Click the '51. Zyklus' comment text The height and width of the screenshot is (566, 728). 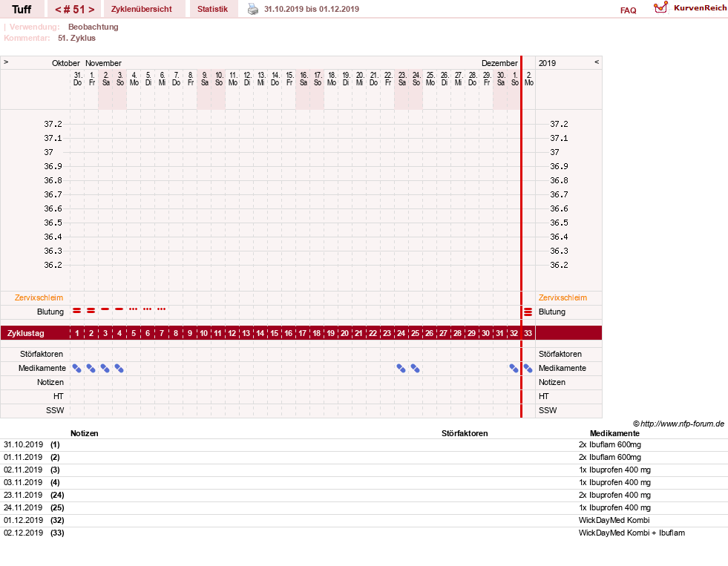[x=76, y=38]
